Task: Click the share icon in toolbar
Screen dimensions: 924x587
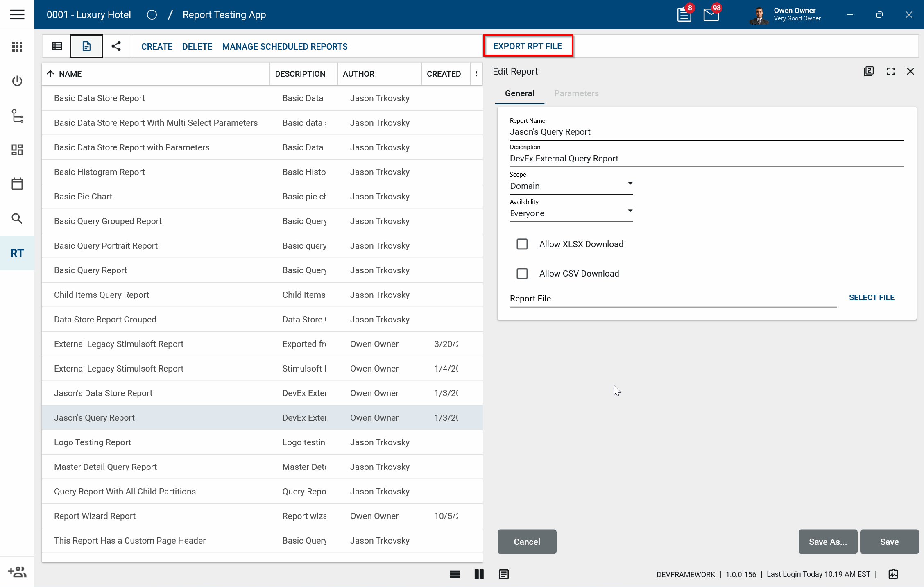Action: 116,46
